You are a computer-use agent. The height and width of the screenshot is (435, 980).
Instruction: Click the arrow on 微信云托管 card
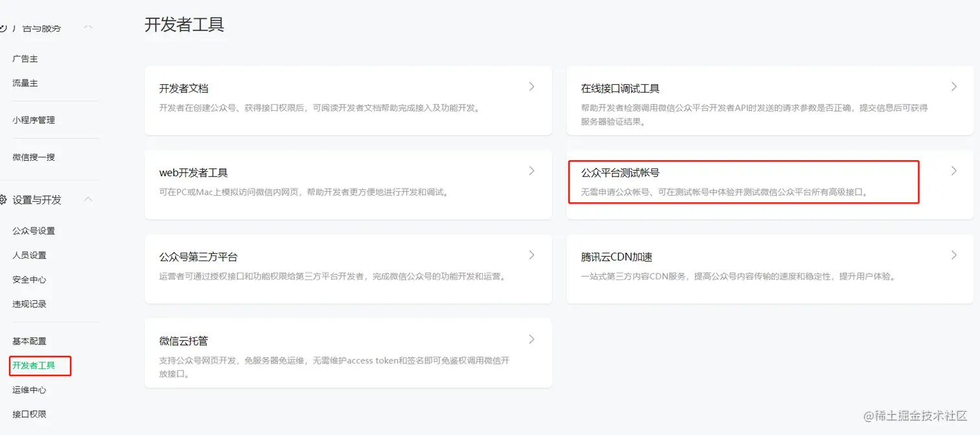coord(531,339)
